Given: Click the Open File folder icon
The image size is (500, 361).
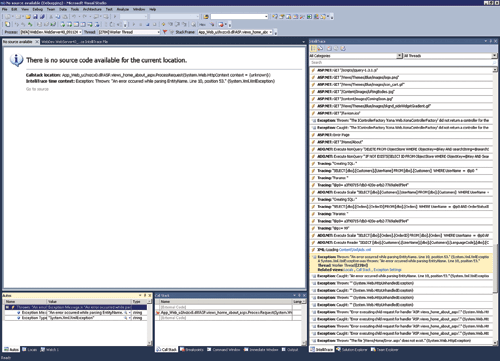Looking at the screenshot, I should tap(28, 16).
